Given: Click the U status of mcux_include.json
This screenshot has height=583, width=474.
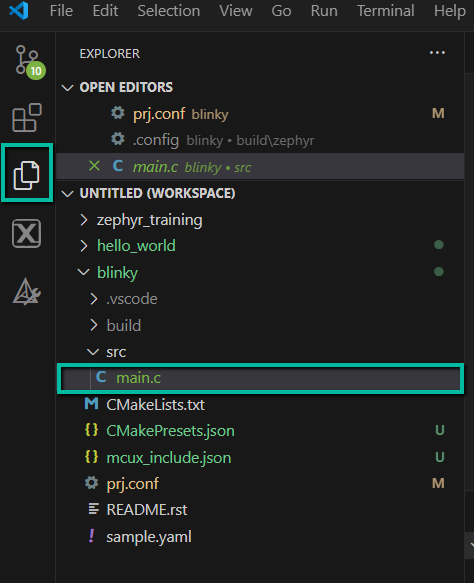Looking at the screenshot, I should coord(439,457).
